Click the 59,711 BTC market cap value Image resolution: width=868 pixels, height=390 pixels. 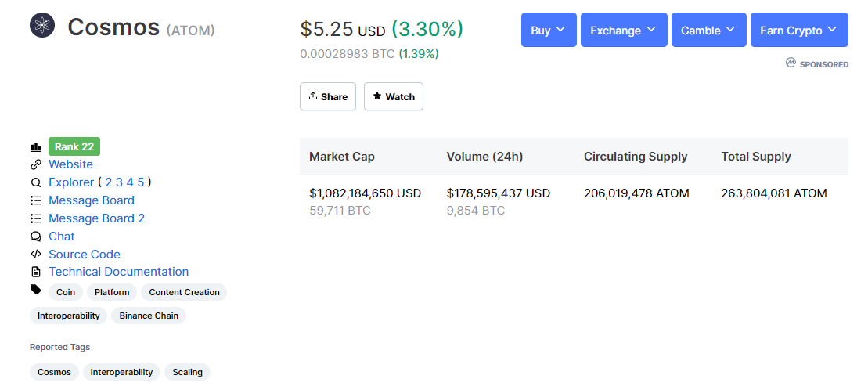pyautogui.click(x=340, y=211)
